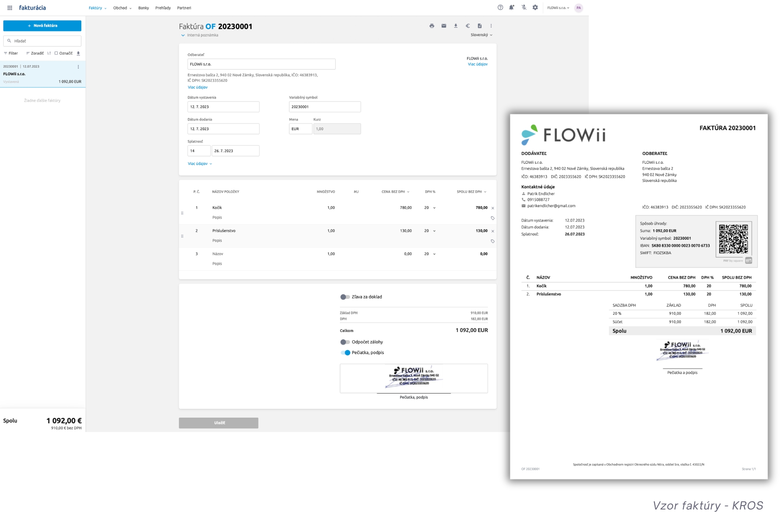The width and height of the screenshot is (782, 532).
Task: Remove the Kočík item row
Action: (x=493, y=208)
